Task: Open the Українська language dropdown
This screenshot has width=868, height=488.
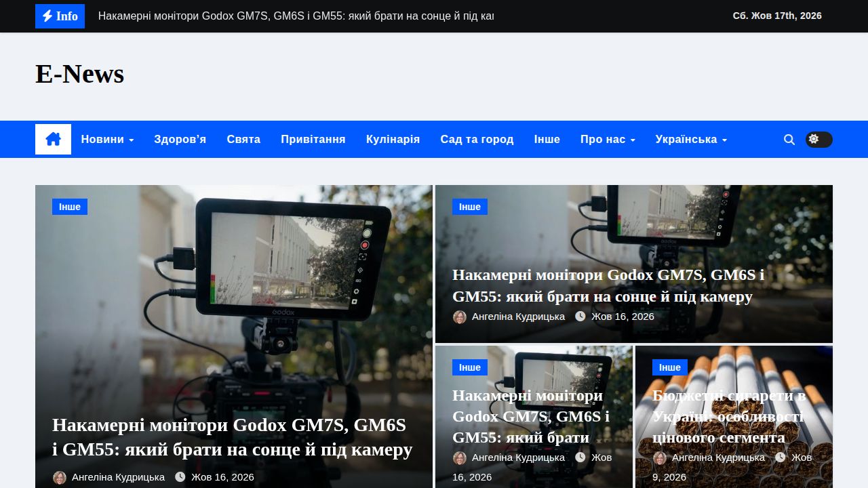Action: pyautogui.click(x=691, y=140)
